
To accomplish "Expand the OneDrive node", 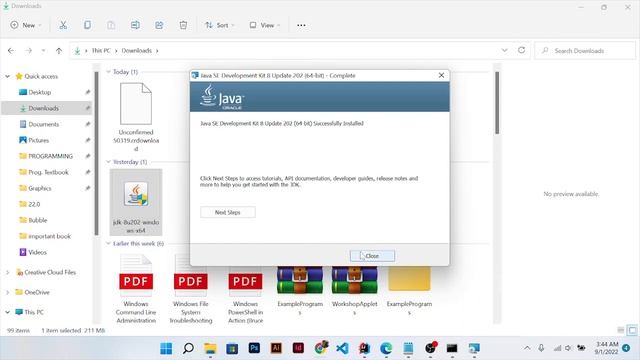I will pos(7,292).
